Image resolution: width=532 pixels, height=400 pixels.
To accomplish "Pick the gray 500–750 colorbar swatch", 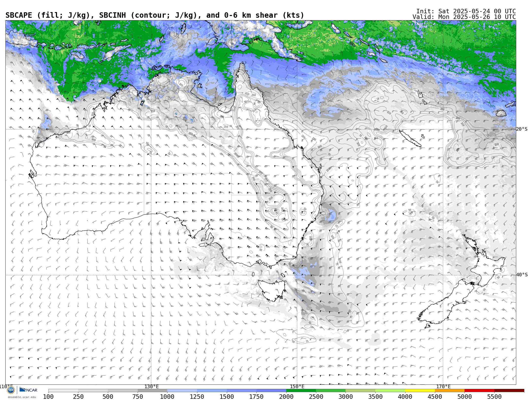I will (x=123, y=391).
